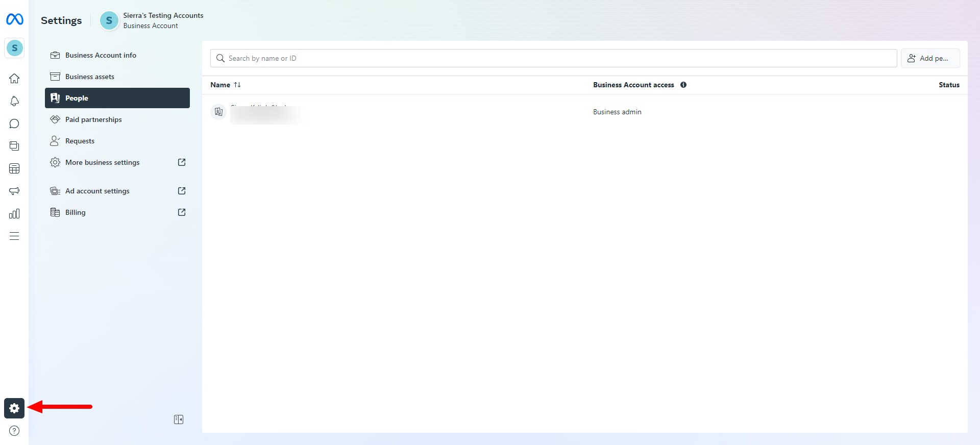This screenshot has height=445, width=980.
Task: Switch account via S avatar in rail
Action: [x=14, y=48]
